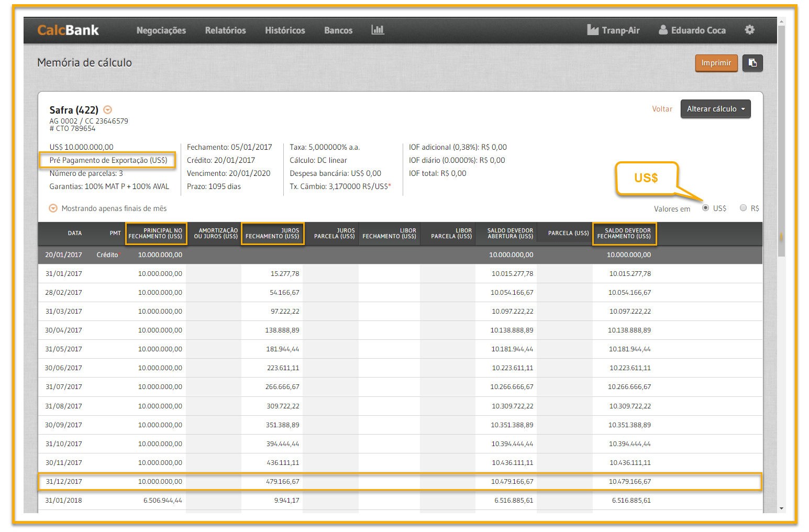Open the Eduardo Coca user profile
The width and height of the screenshot is (809, 532).
click(x=692, y=30)
